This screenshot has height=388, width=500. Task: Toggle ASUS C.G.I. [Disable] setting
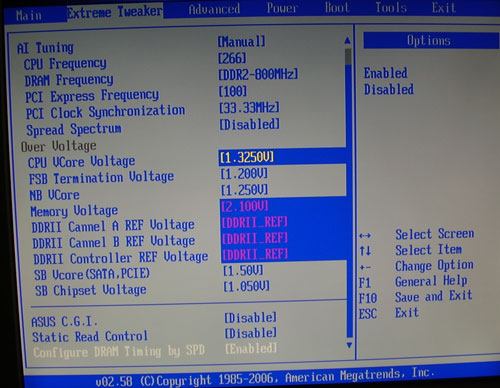coord(250,318)
